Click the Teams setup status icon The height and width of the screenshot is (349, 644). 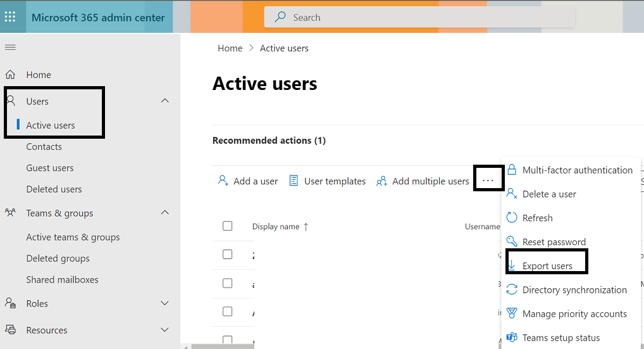pos(512,337)
